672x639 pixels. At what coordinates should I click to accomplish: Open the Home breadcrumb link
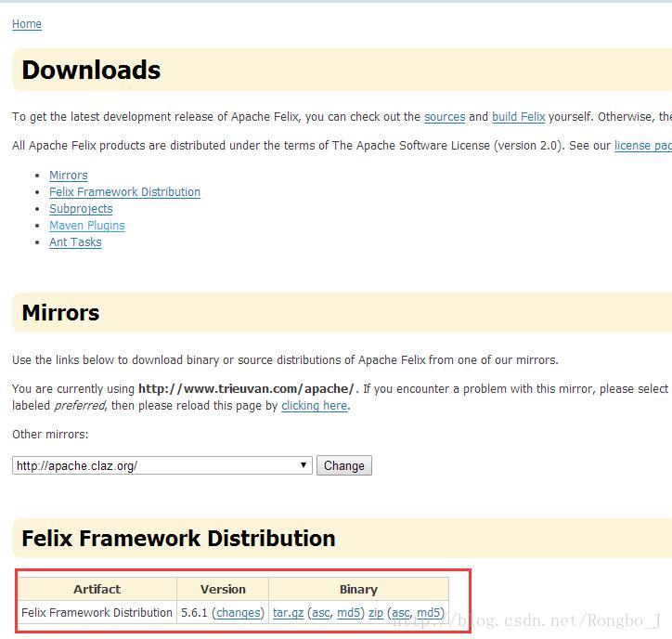pyautogui.click(x=27, y=24)
